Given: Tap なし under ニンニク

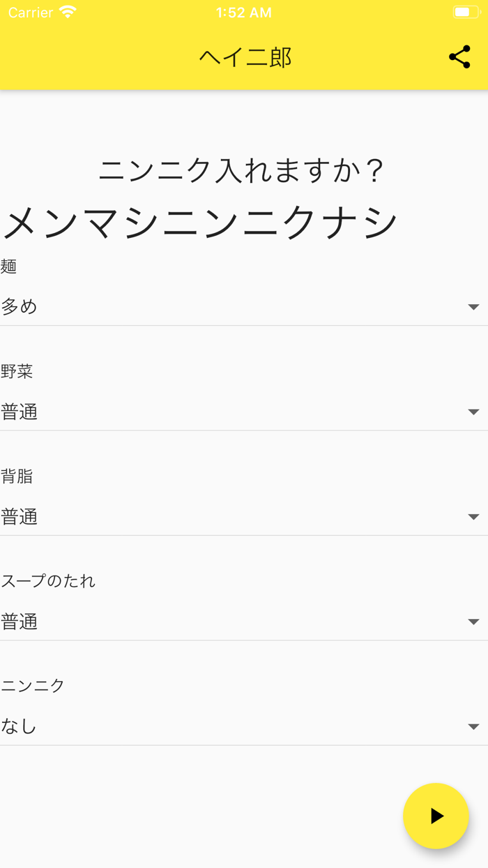Looking at the screenshot, I should click(x=17, y=726).
